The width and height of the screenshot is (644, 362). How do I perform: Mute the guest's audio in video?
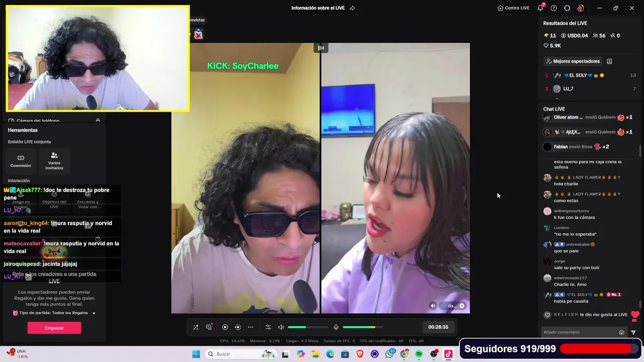pyautogui.click(x=433, y=306)
